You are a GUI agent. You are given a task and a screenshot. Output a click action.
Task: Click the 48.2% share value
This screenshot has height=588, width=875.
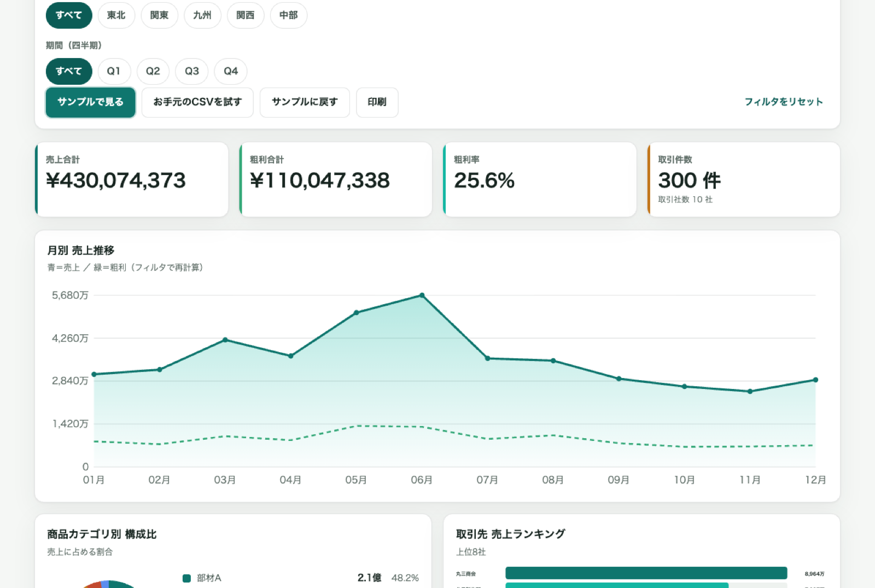pos(405,578)
